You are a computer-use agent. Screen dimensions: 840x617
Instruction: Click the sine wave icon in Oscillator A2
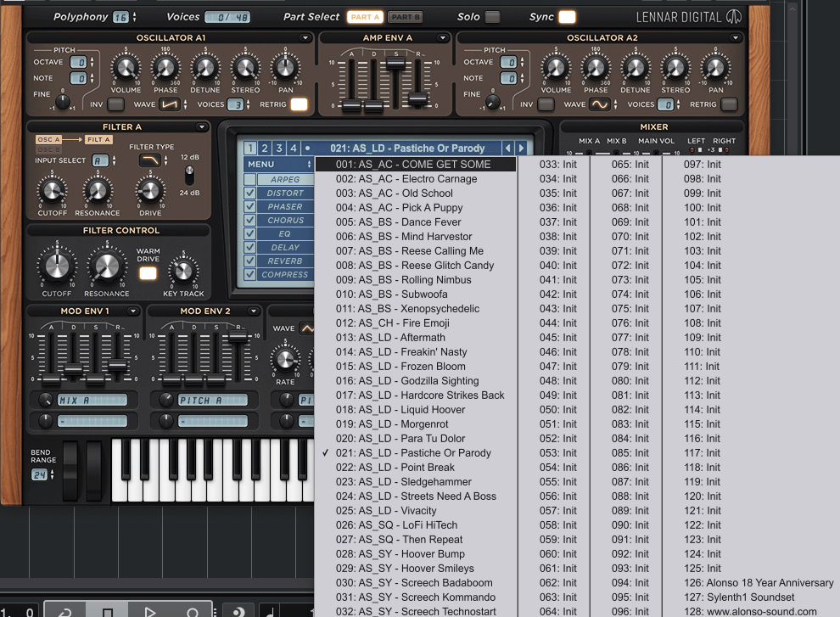600,104
